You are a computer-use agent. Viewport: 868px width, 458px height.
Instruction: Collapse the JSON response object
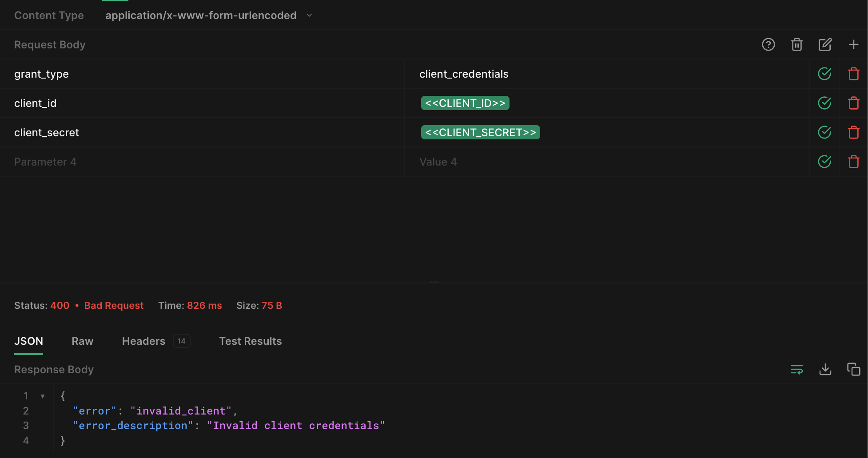[x=43, y=395]
